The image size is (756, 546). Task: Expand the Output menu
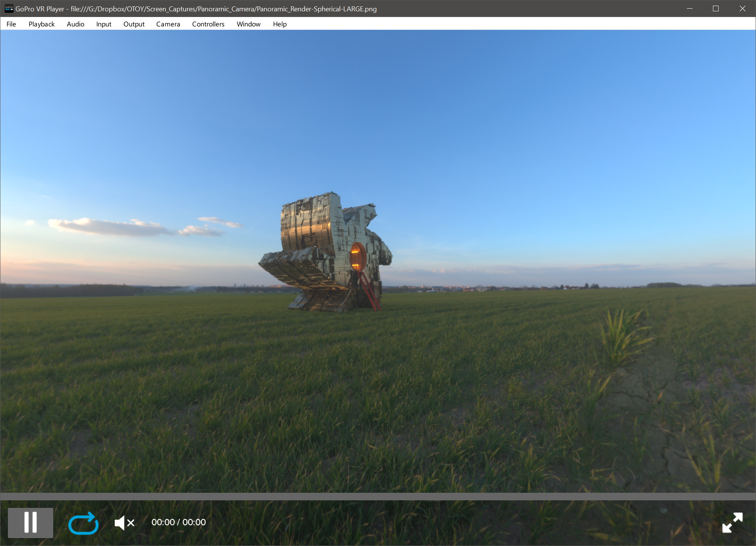pos(134,24)
